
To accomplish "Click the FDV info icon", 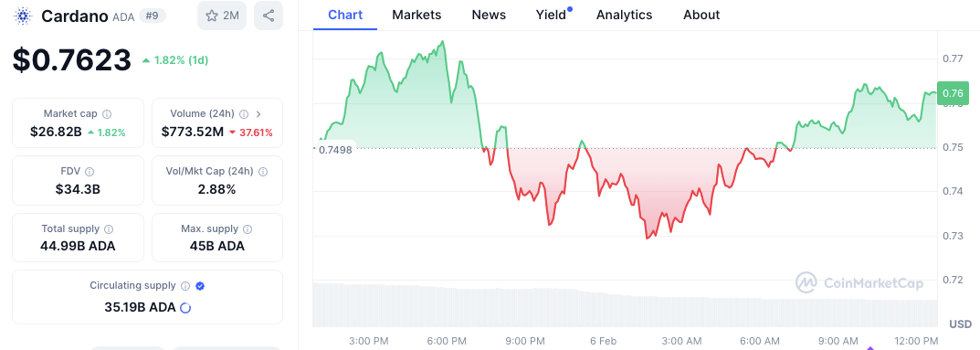I will [x=90, y=171].
